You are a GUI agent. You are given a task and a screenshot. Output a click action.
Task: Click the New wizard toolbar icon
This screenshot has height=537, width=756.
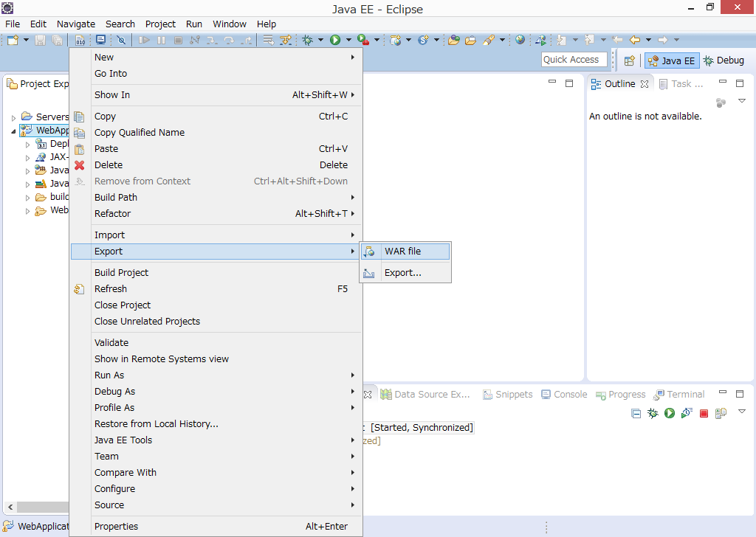[13, 40]
